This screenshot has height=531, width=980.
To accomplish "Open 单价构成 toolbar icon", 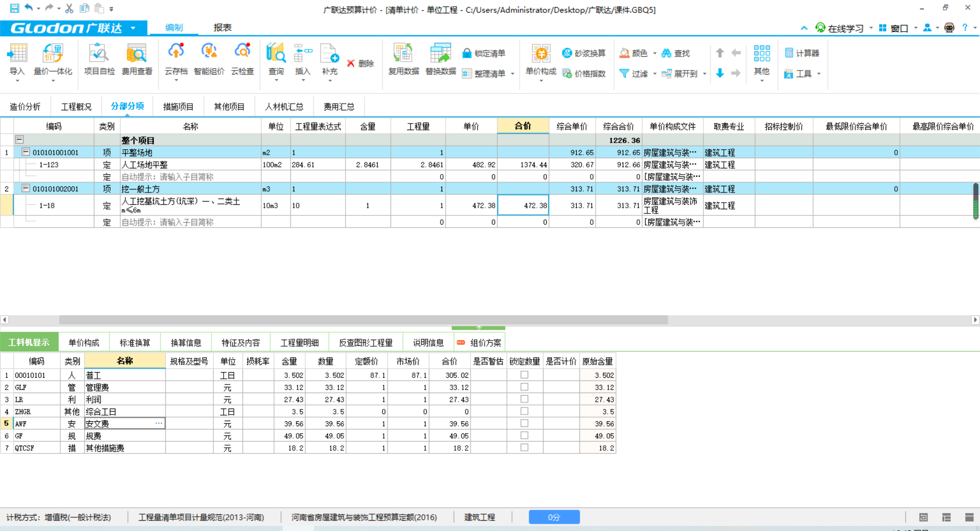I will click(541, 60).
